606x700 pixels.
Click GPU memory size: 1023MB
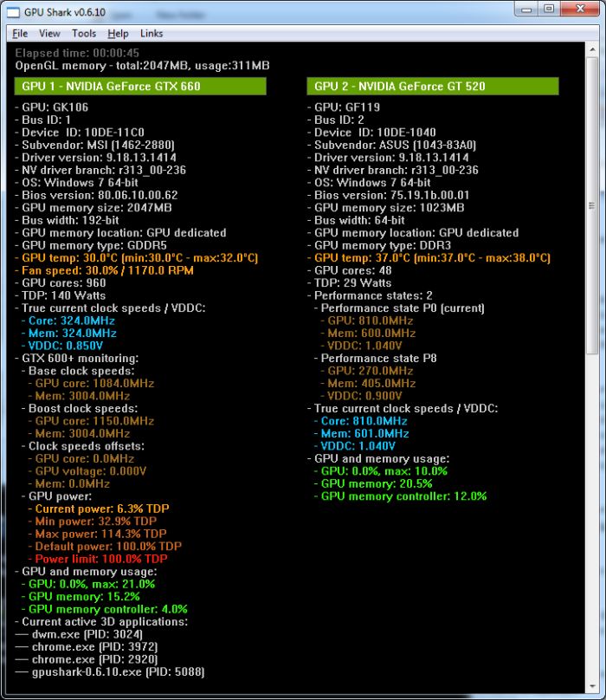coord(386,208)
